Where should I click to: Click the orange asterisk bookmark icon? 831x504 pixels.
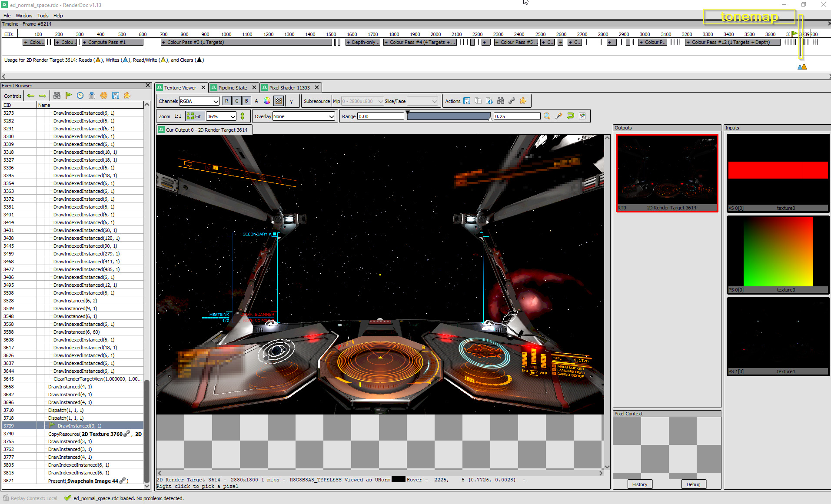104,96
